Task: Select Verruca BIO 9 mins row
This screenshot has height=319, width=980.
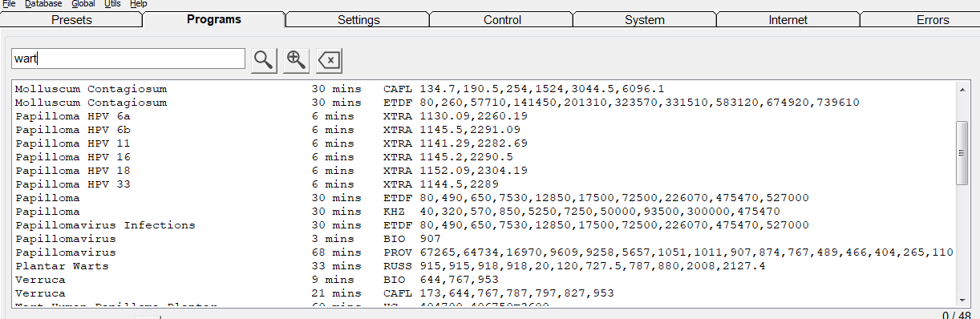Action: coord(484,280)
